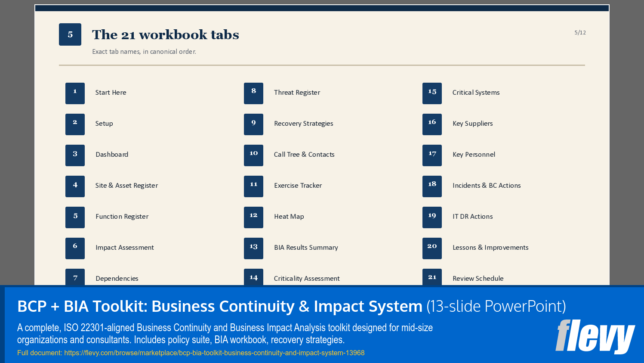
Task: Click the slide title 'The 21 workbook tabs'
Action: 166,34
